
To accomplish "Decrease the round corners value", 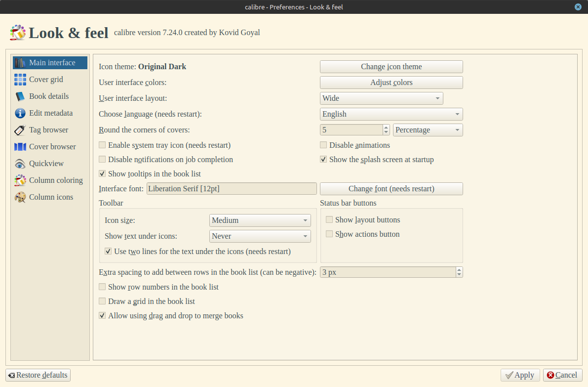I will 386,132.
